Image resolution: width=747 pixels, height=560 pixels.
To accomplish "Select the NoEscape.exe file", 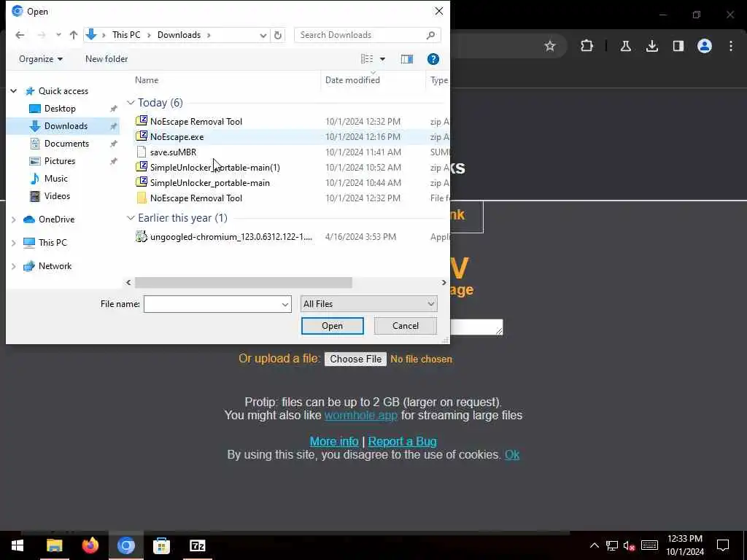I will (x=177, y=136).
